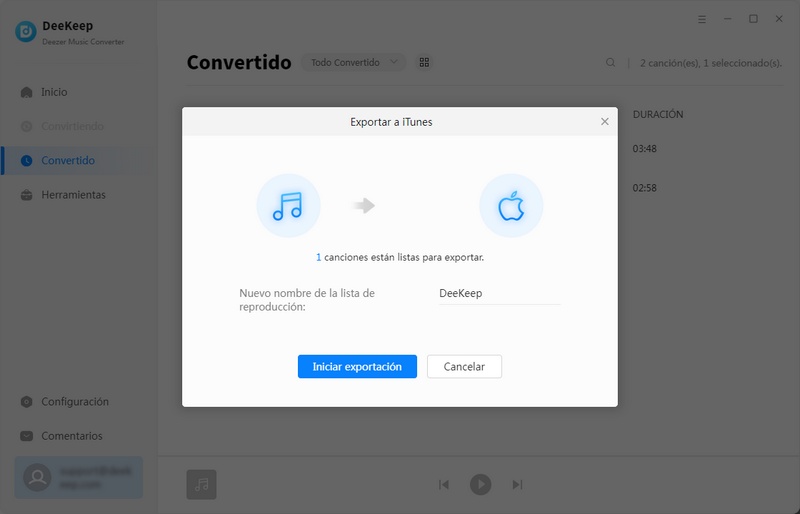
Task: Click the music note icon in dialog
Action: pyautogui.click(x=288, y=206)
